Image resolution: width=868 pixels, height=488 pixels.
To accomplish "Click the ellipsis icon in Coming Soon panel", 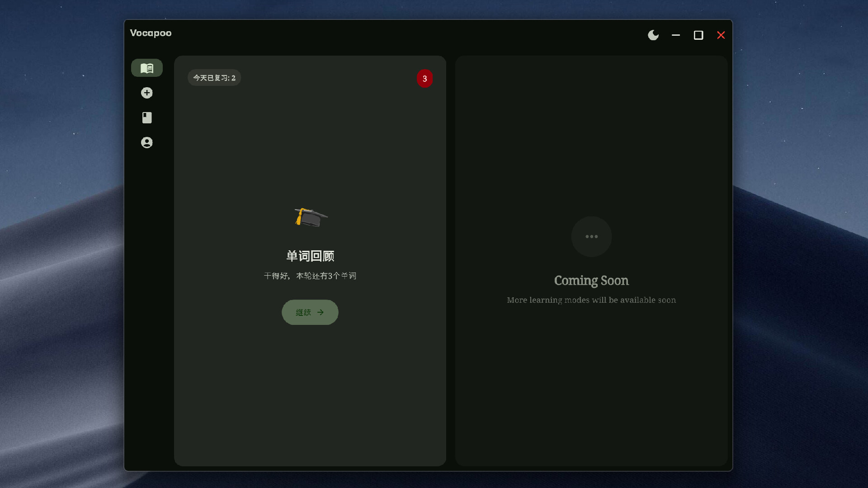I will coord(591,236).
